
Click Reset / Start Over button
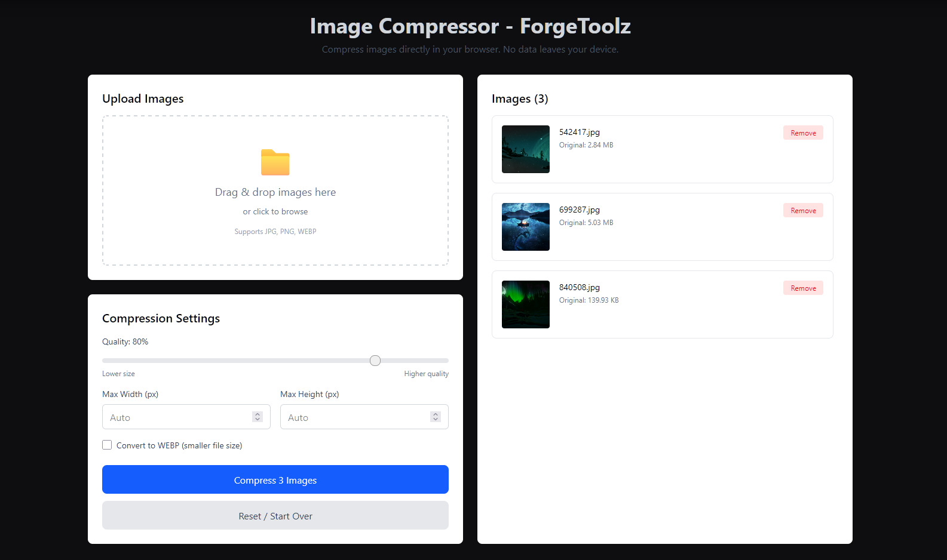(x=275, y=515)
